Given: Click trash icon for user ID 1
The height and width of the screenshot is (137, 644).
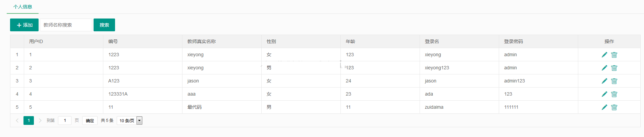Looking at the screenshot, I should click(x=614, y=55).
